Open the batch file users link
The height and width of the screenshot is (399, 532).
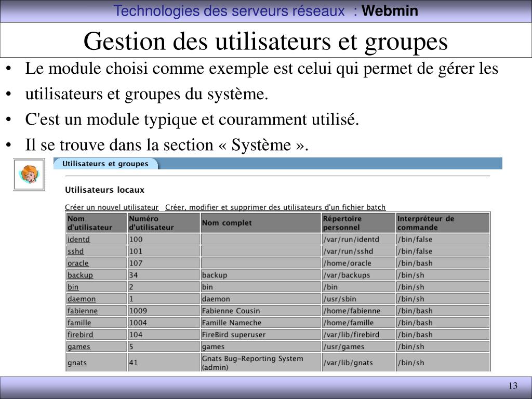coord(275,207)
